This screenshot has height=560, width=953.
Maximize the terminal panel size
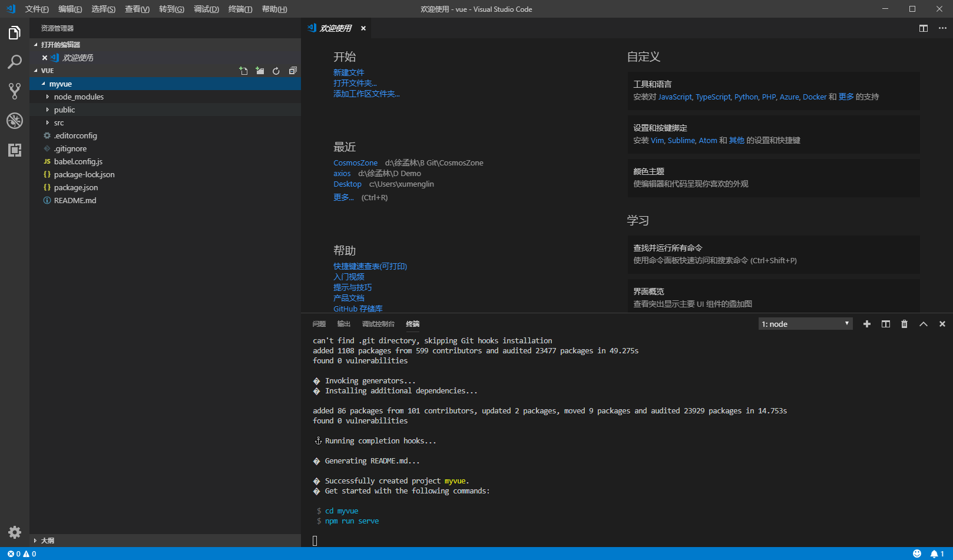coord(924,324)
